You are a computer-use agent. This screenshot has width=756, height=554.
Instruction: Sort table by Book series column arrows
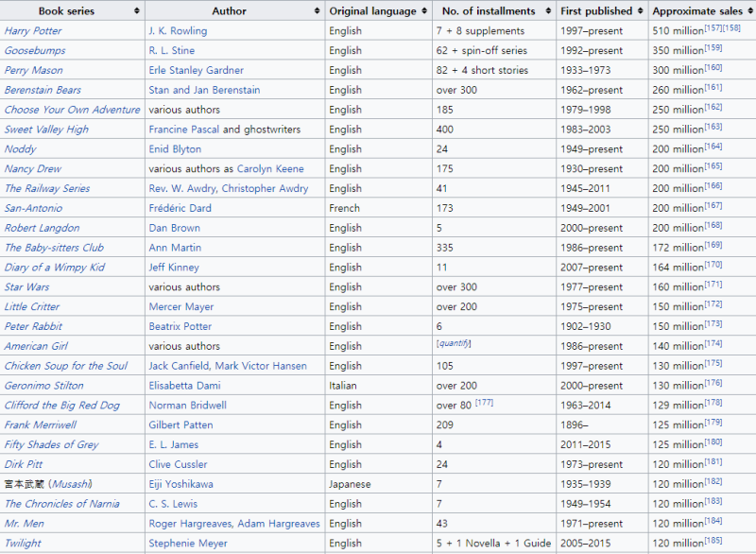[x=137, y=10]
